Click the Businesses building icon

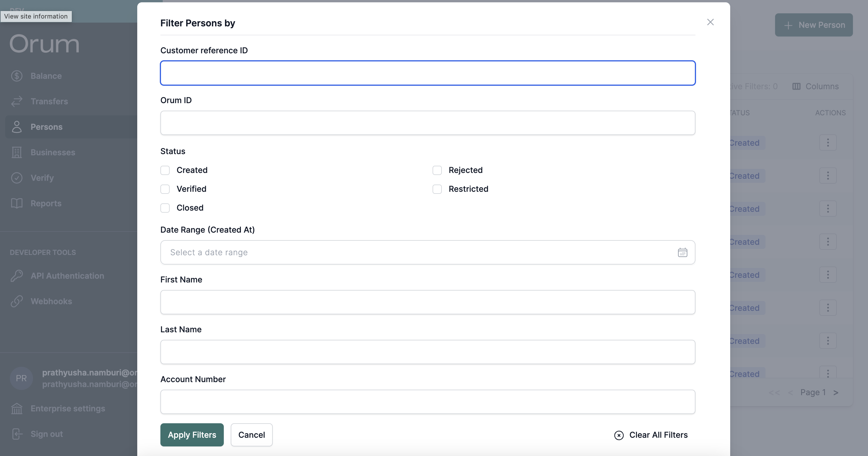click(x=17, y=152)
